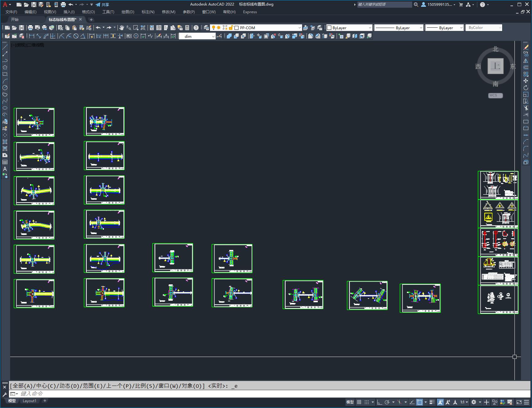Select the Rotate modify tool
Image resolution: width=532 pixels, height=408 pixels.
pos(526,88)
